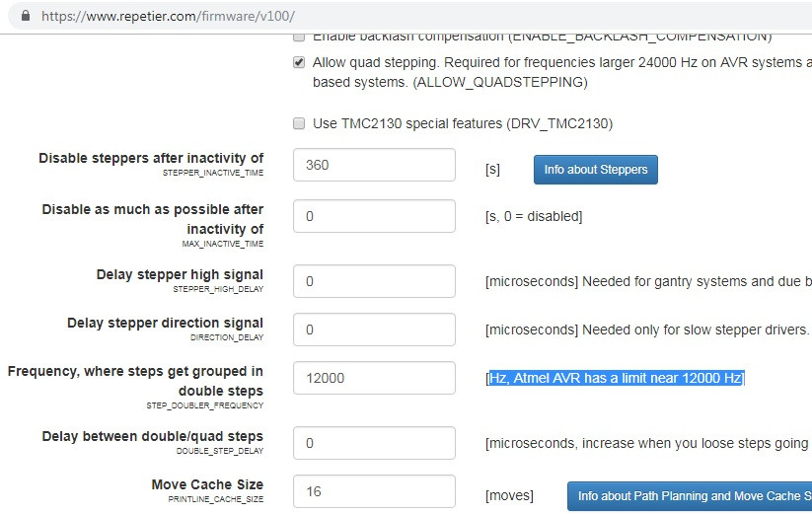Click the "[s, 0 = disabled]" hint text

click(x=533, y=216)
